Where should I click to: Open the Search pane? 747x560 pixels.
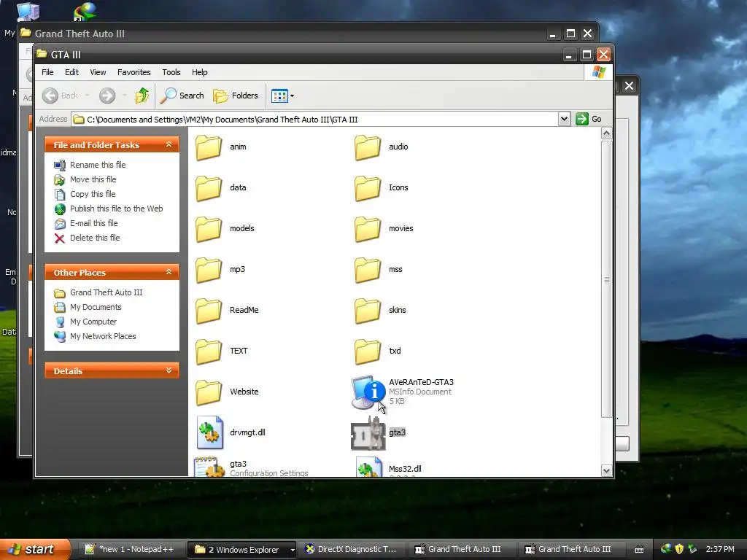tap(182, 96)
